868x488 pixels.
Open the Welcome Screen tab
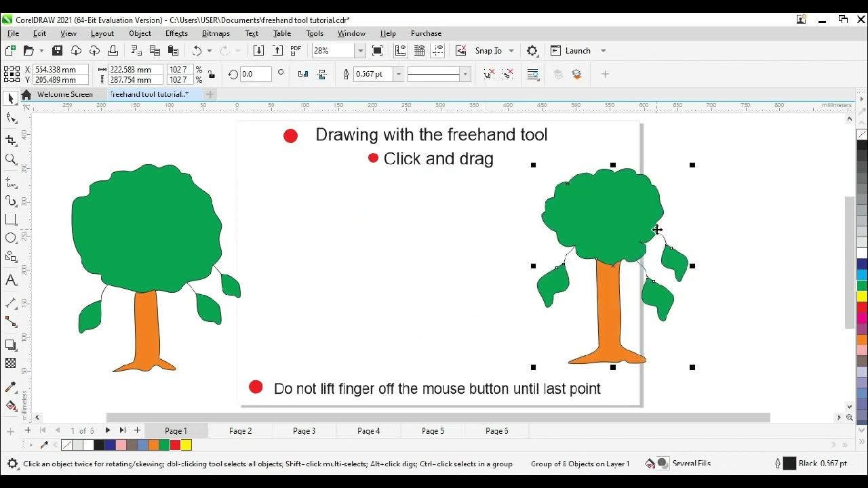click(65, 94)
